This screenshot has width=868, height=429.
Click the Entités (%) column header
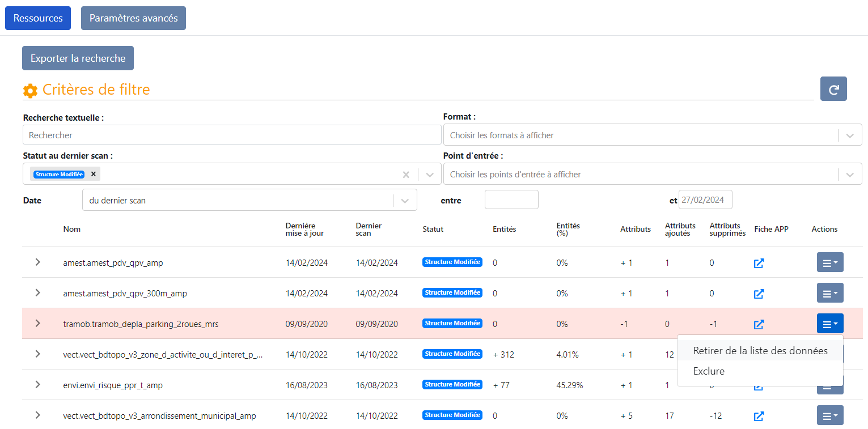tap(568, 229)
